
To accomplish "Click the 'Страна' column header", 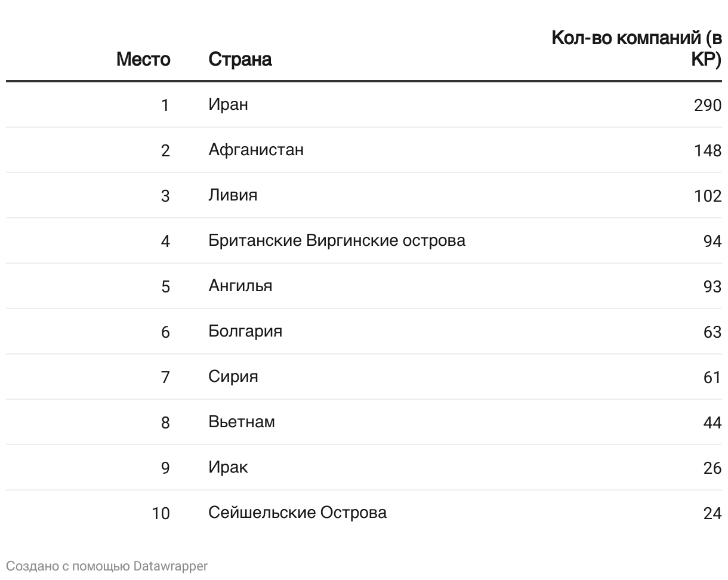I will click(x=240, y=59).
